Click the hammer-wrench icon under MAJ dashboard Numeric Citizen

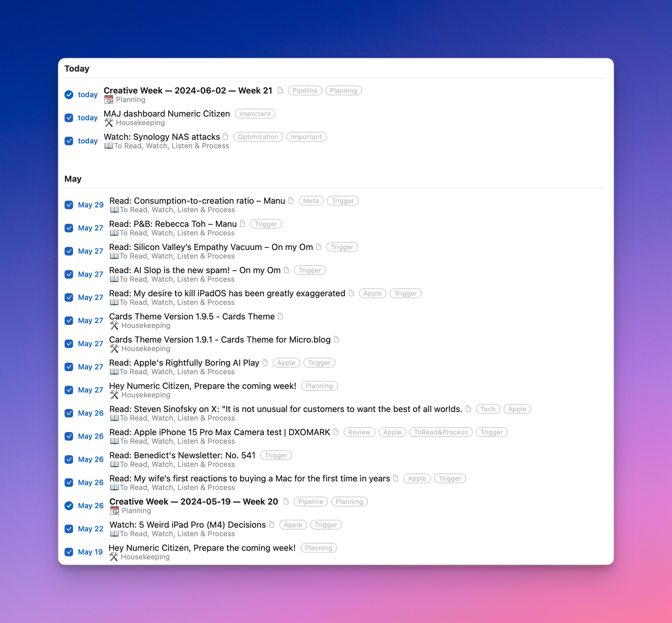click(109, 123)
